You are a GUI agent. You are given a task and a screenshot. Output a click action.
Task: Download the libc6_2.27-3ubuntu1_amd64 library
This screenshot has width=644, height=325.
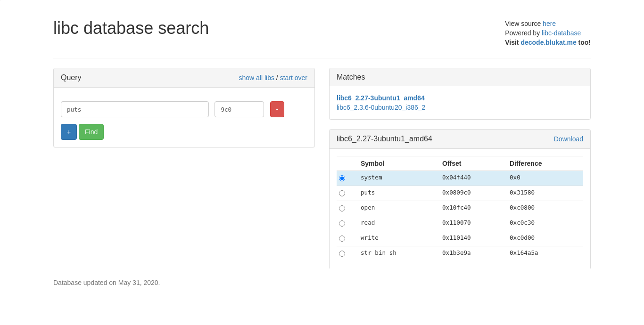coord(568,139)
